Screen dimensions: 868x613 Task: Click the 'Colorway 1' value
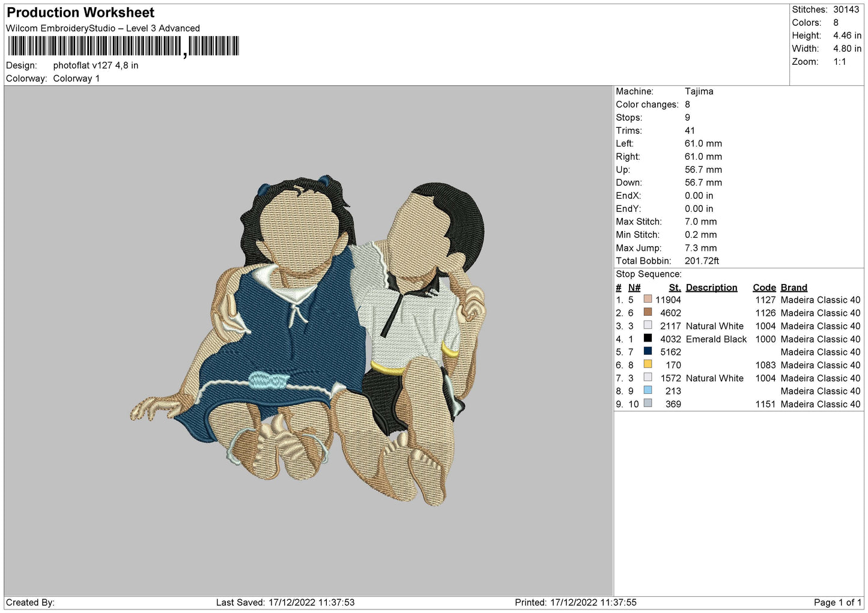coord(76,79)
